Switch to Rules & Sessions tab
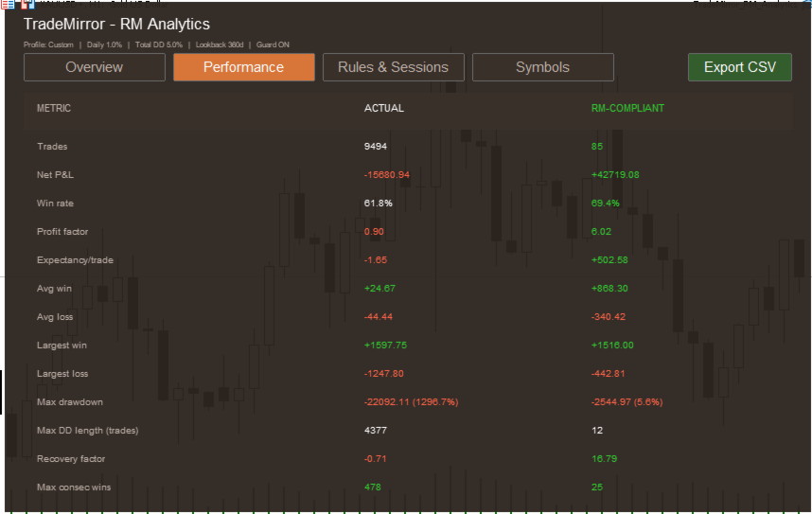This screenshot has height=514, width=812. (394, 67)
